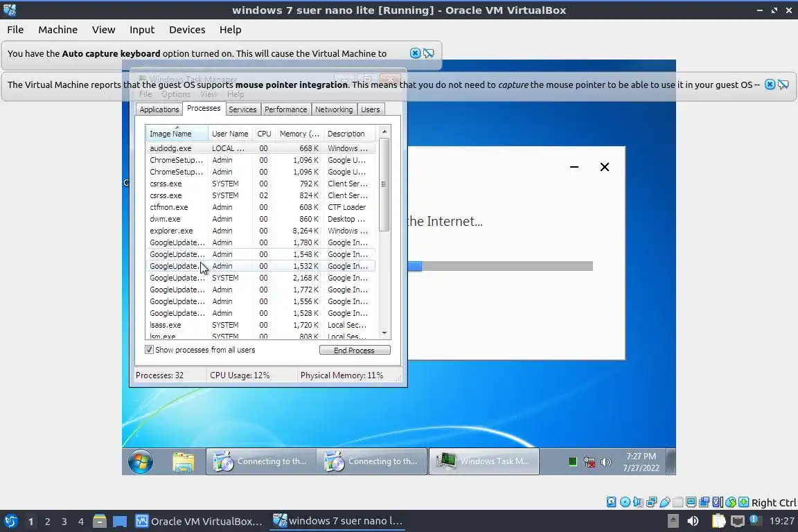Click the process list scrollbar thumb
Viewport: 798px width, 532px height.
click(384, 184)
